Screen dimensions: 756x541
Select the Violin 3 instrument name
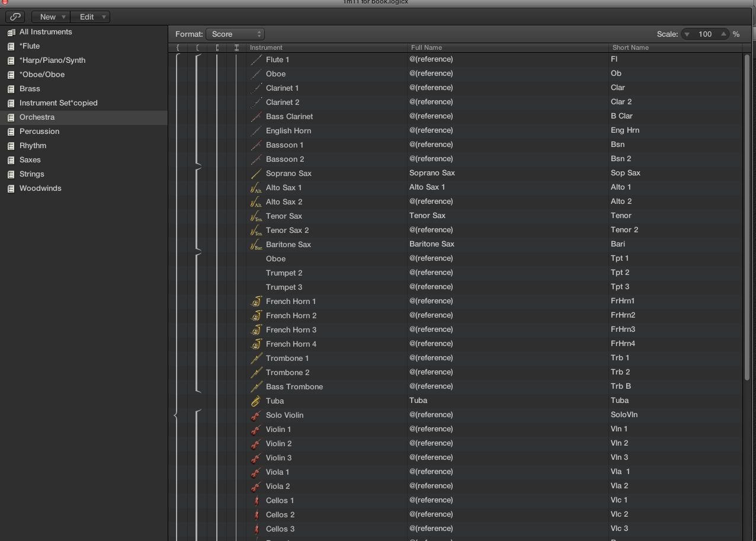pyautogui.click(x=278, y=457)
